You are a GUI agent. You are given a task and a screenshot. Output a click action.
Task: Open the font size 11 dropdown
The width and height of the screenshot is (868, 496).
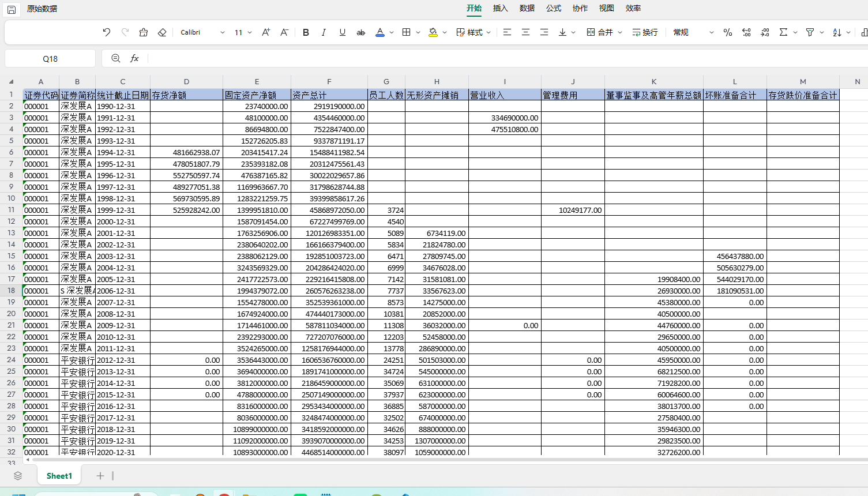(243, 32)
